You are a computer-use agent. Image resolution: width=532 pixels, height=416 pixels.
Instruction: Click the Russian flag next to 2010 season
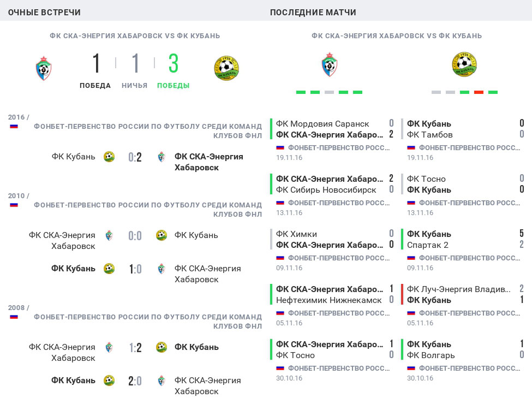point(14,205)
